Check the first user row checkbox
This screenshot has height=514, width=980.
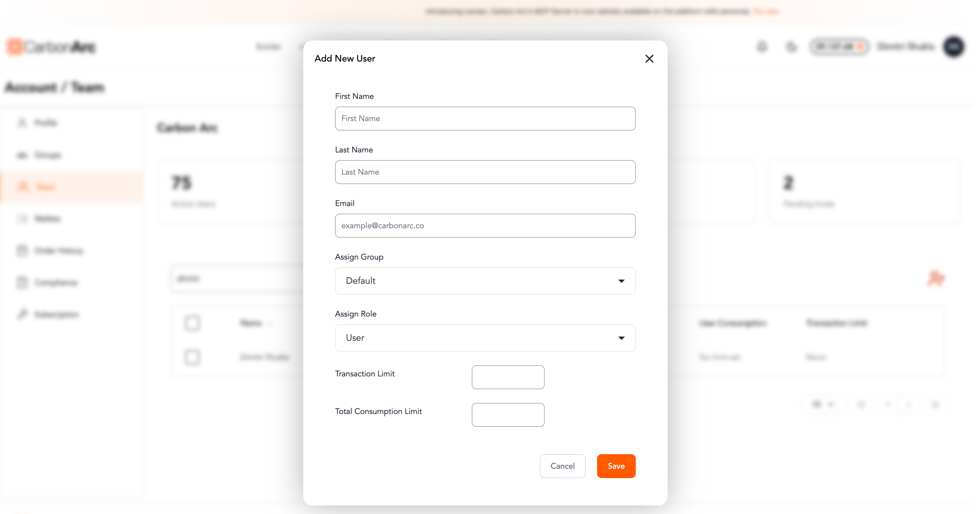pos(192,357)
